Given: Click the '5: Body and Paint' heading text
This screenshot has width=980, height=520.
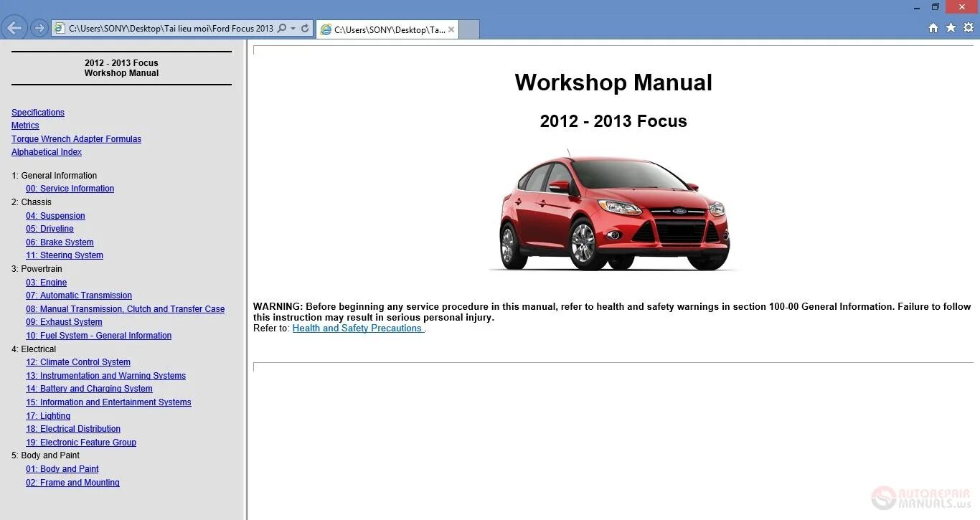Looking at the screenshot, I should (x=45, y=455).
